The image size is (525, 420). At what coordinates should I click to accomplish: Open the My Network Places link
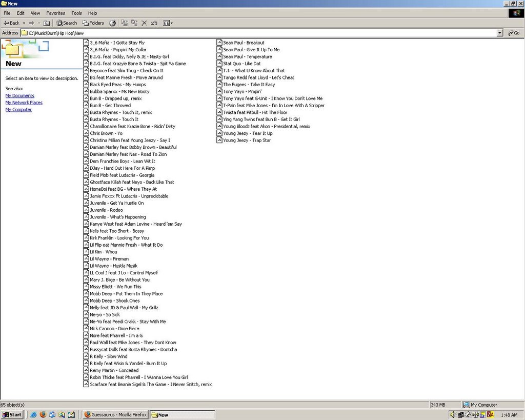click(24, 103)
